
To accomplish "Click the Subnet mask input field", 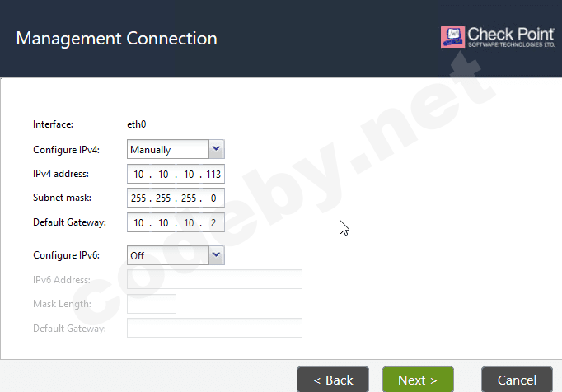I will tap(176, 198).
